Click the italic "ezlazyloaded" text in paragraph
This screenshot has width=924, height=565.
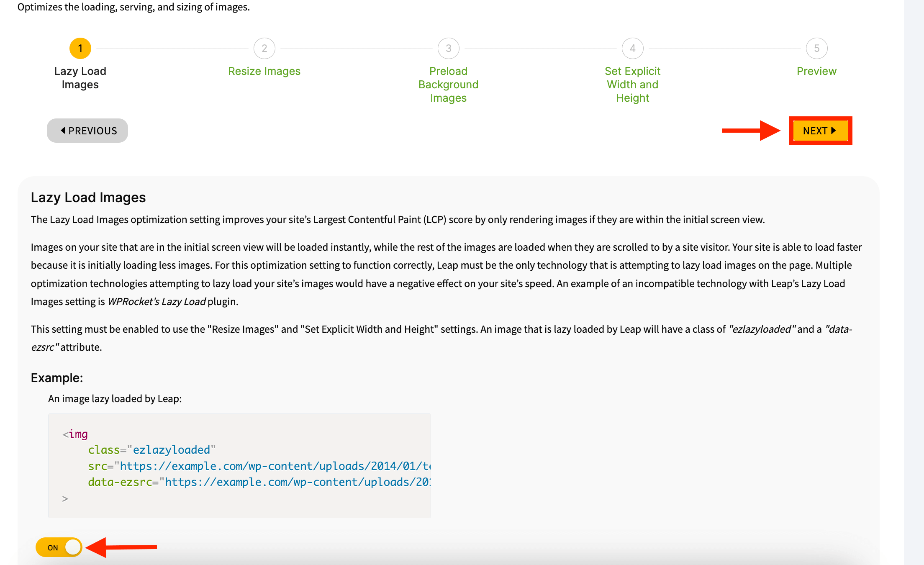762,329
